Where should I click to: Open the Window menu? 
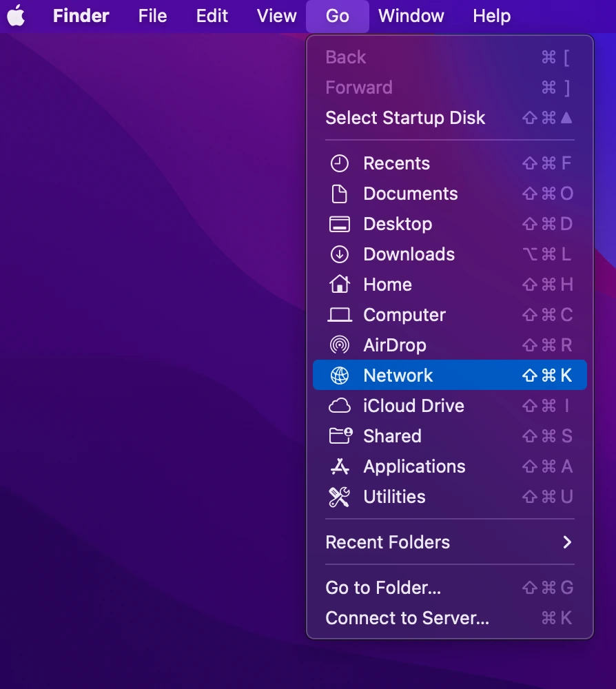[x=411, y=16]
